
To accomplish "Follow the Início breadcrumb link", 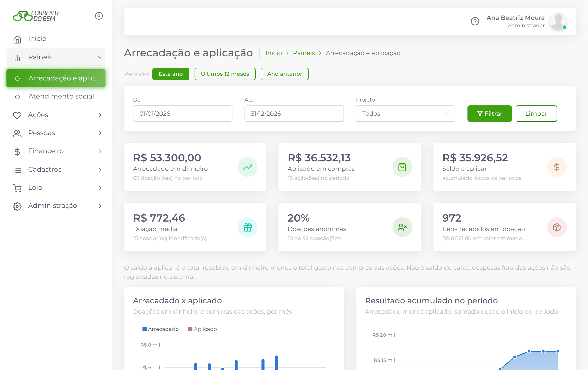I will (274, 53).
